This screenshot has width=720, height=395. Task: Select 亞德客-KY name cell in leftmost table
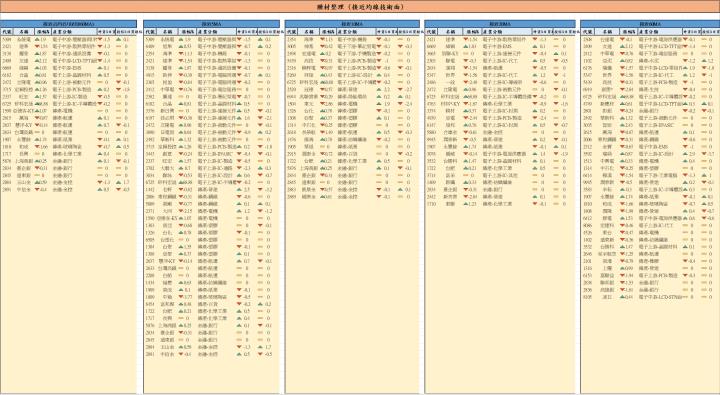pos(24,111)
